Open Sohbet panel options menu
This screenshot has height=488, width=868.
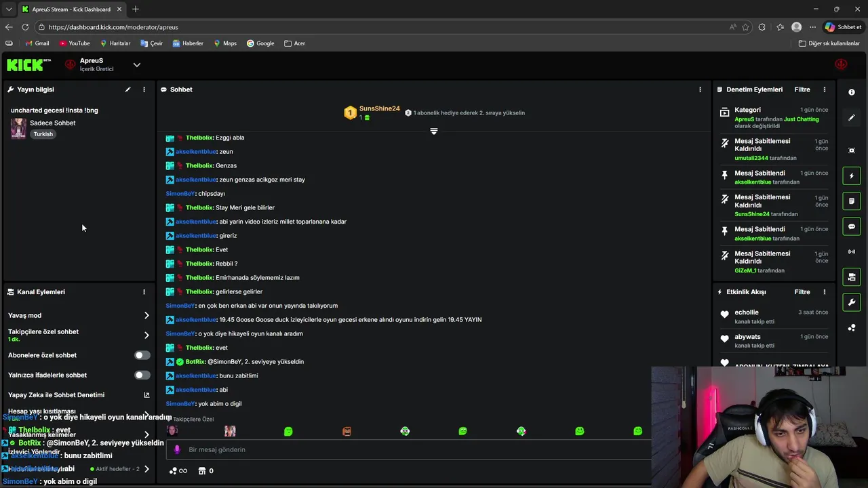tap(701, 89)
